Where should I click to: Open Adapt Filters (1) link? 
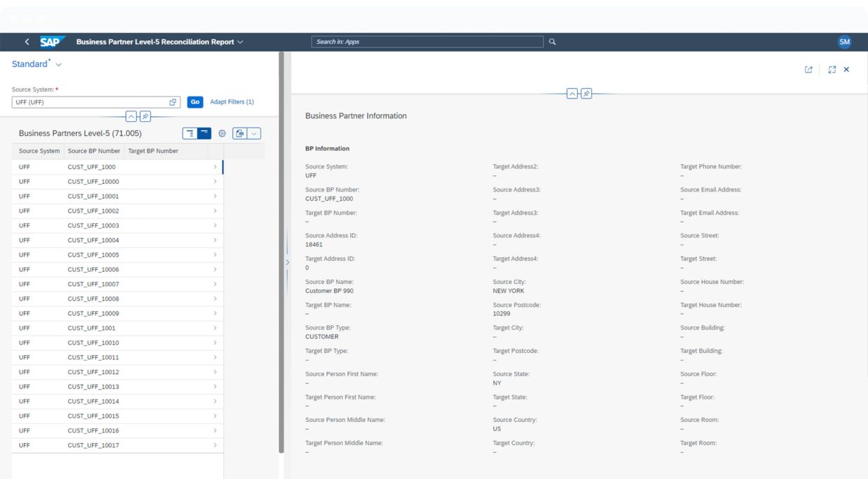click(x=232, y=102)
